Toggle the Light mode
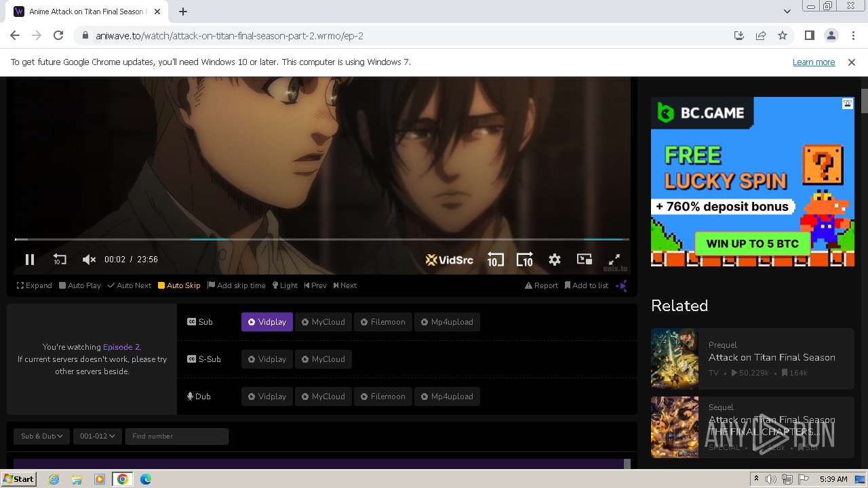Image resolution: width=868 pixels, height=488 pixels. click(x=285, y=285)
